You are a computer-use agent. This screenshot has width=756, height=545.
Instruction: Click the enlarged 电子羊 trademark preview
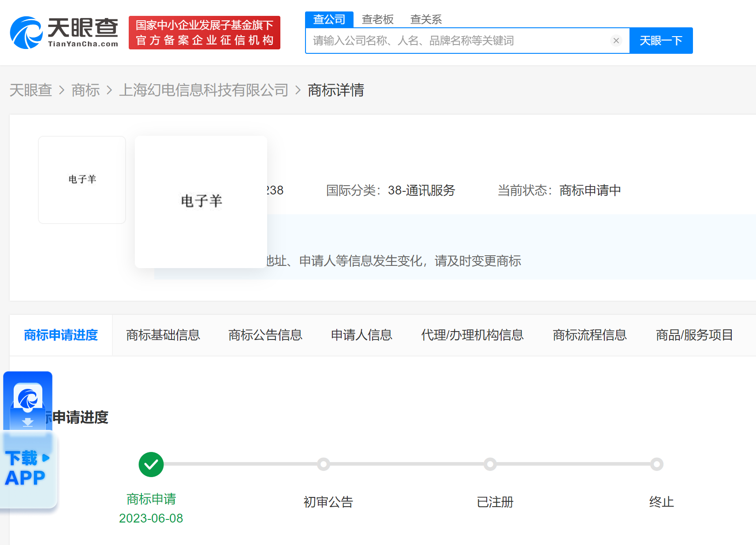[x=201, y=202]
